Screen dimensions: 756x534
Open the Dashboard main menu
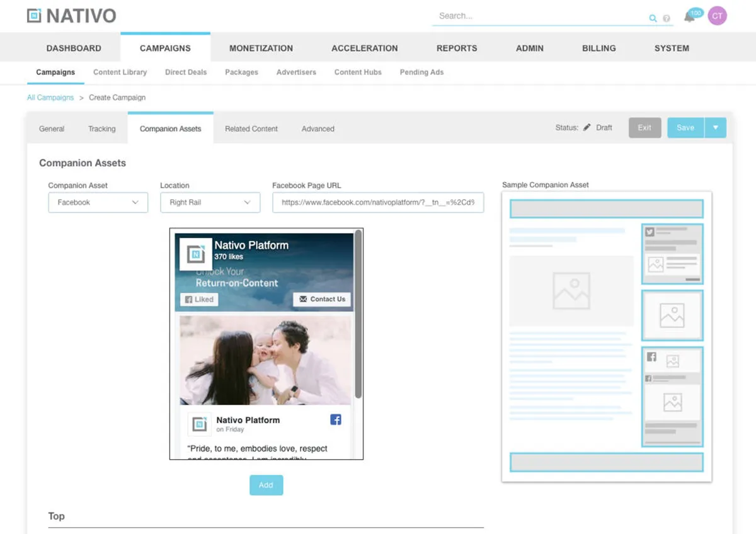[x=74, y=48]
